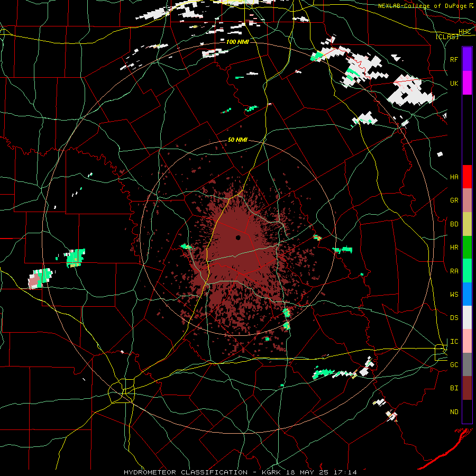Click the RF purple legend swatch
Screen dimensions: 476x476
(467, 59)
